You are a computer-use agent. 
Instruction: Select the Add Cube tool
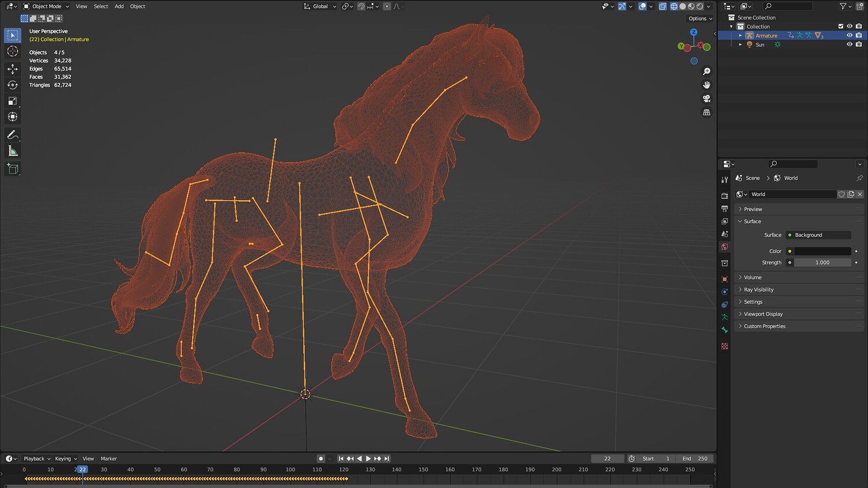coord(13,169)
